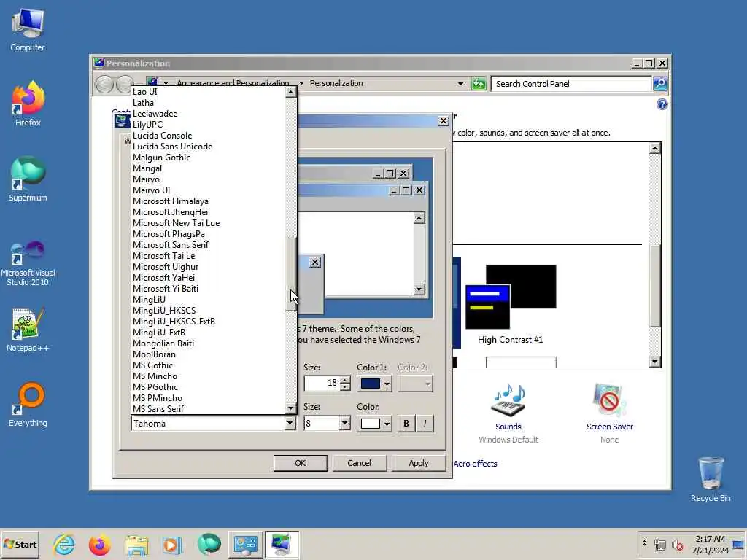The image size is (747, 560).
Task: Click Apply in the appearance dialog
Action: coord(418,463)
